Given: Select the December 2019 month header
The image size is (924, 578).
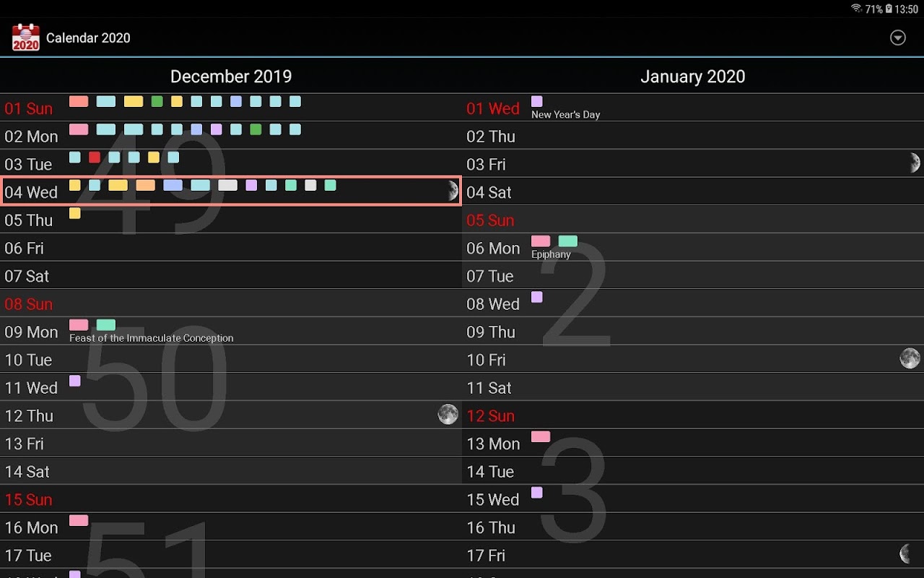Looking at the screenshot, I should (x=231, y=76).
